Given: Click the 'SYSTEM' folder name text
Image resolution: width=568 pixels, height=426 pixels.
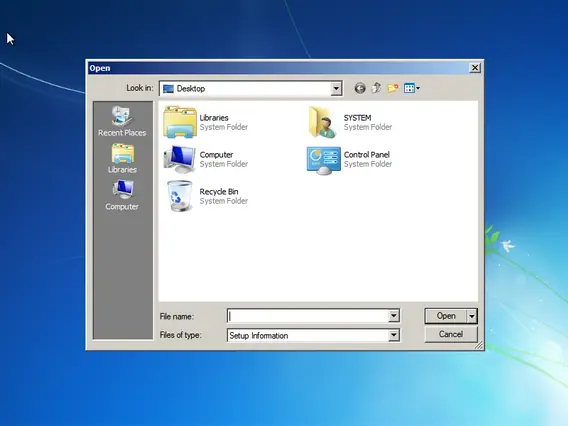Looking at the screenshot, I should (358, 118).
